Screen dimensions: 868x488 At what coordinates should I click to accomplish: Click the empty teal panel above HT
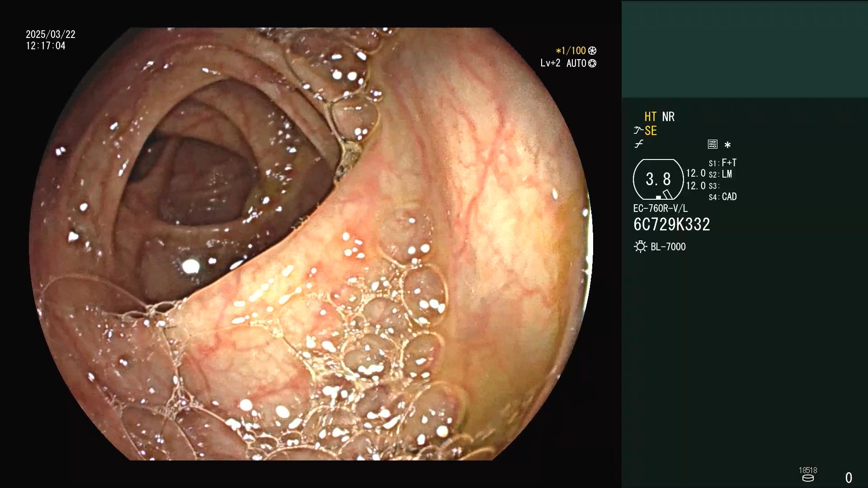(745, 49)
